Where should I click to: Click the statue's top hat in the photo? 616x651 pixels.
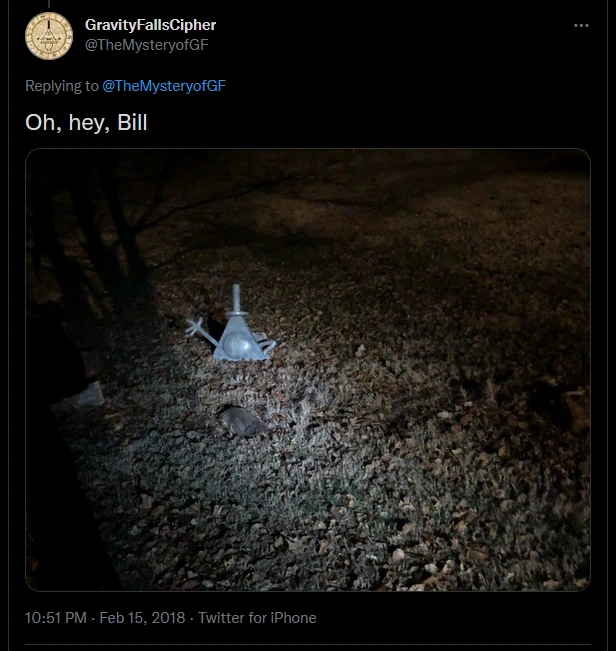tap(237, 300)
